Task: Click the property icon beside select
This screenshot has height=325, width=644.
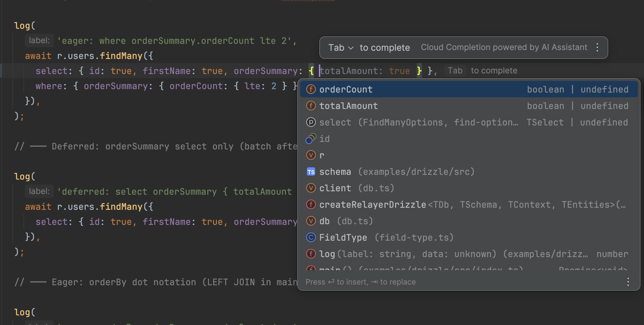Action: [x=311, y=122]
